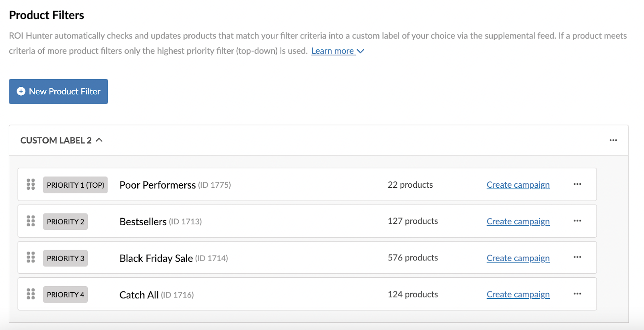Viewport: 644px width, 330px height.
Task: Open three-dot menu for Catch All
Action: coord(577,294)
